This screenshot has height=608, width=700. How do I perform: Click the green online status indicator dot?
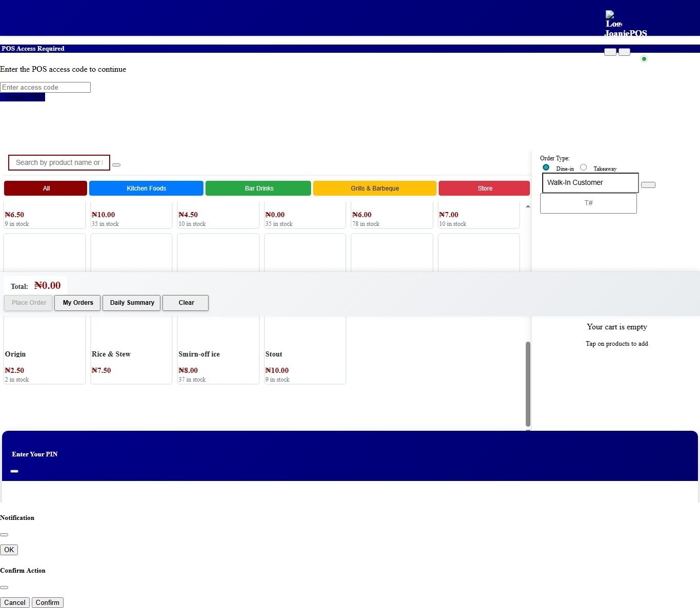point(644,59)
